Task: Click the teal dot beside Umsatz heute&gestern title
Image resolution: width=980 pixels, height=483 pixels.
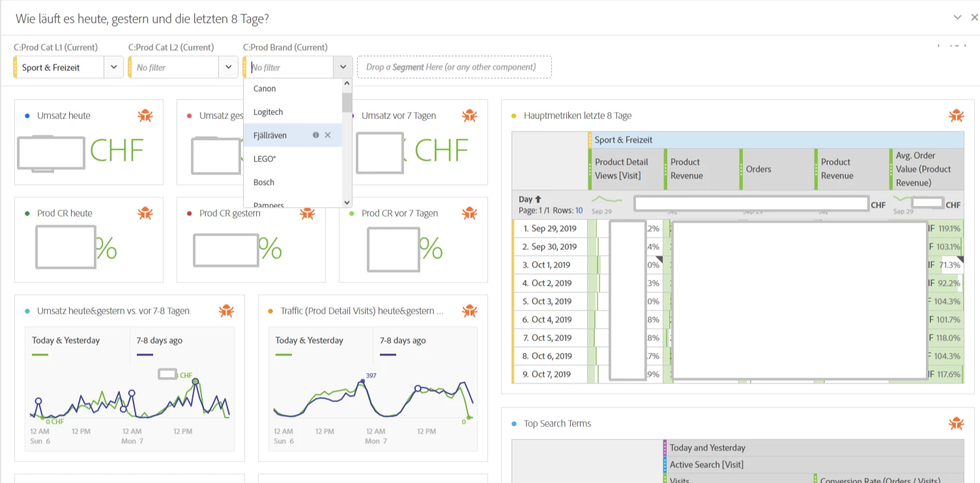Action: 27,311
